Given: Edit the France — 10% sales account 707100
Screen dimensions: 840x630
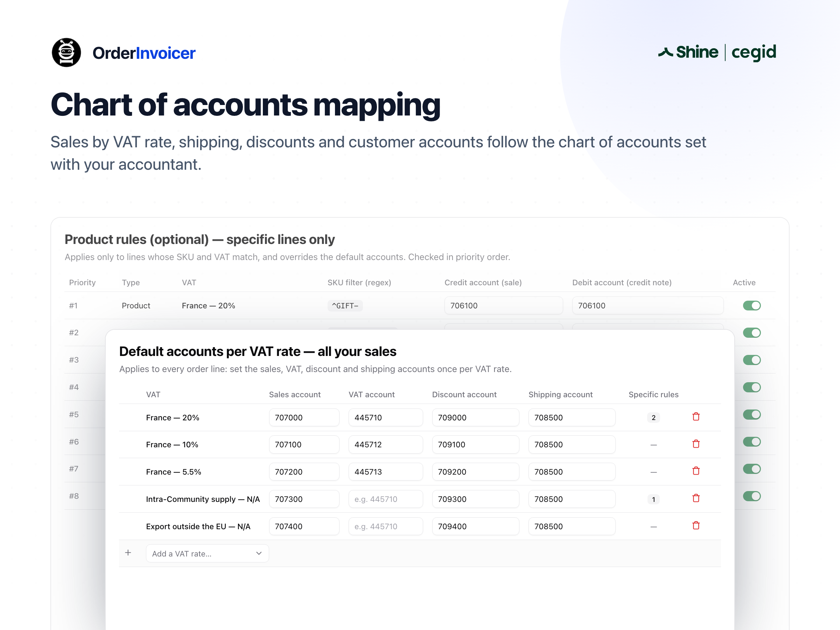Looking at the screenshot, I should [x=304, y=445].
